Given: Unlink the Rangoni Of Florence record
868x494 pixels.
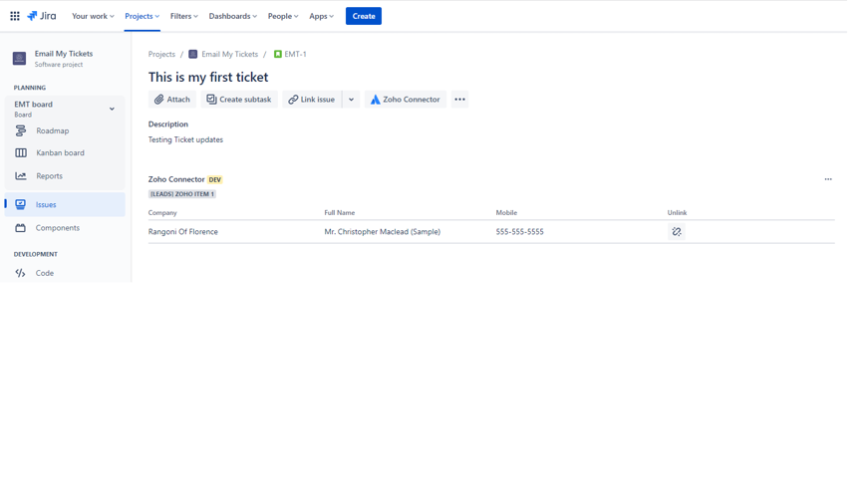Looking at the screenshot, I should point(677,232).
